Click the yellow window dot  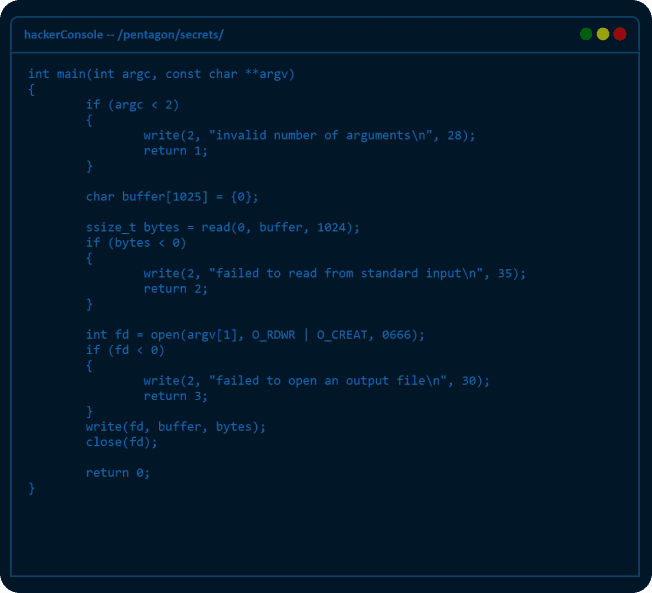click(x=603, y=34)
